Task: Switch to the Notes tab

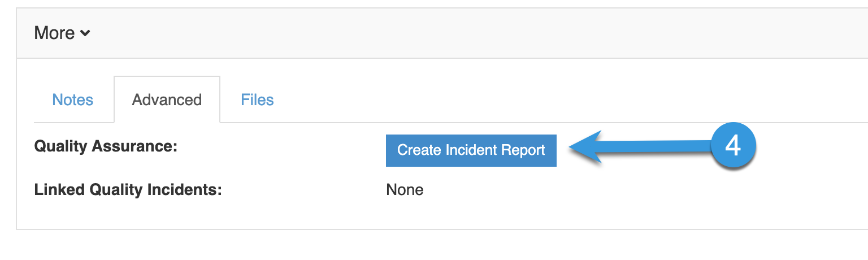Action: click(x=73, y=99)
